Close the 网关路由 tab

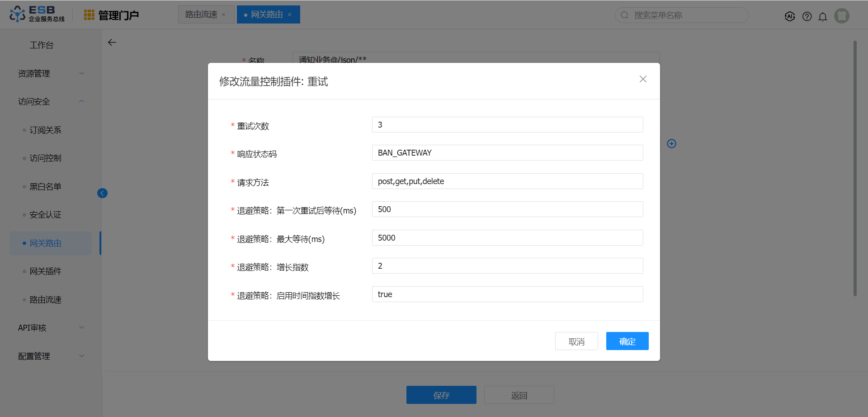290,15
